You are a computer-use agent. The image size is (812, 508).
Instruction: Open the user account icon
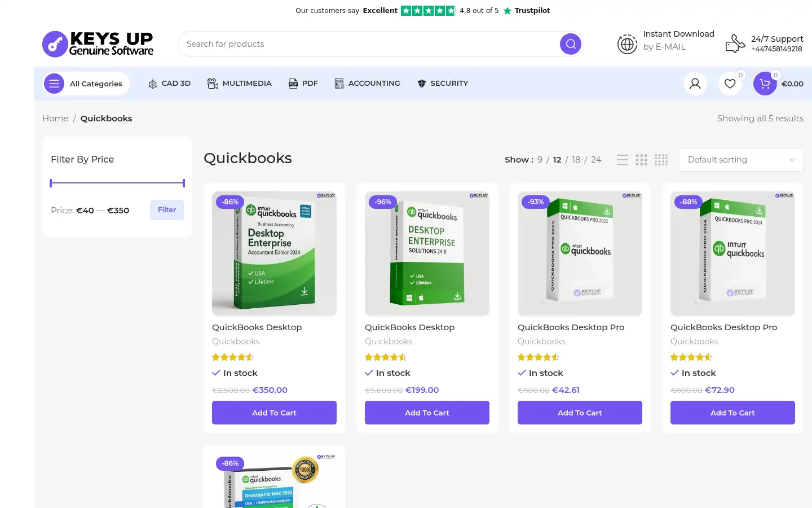[695, 84]
